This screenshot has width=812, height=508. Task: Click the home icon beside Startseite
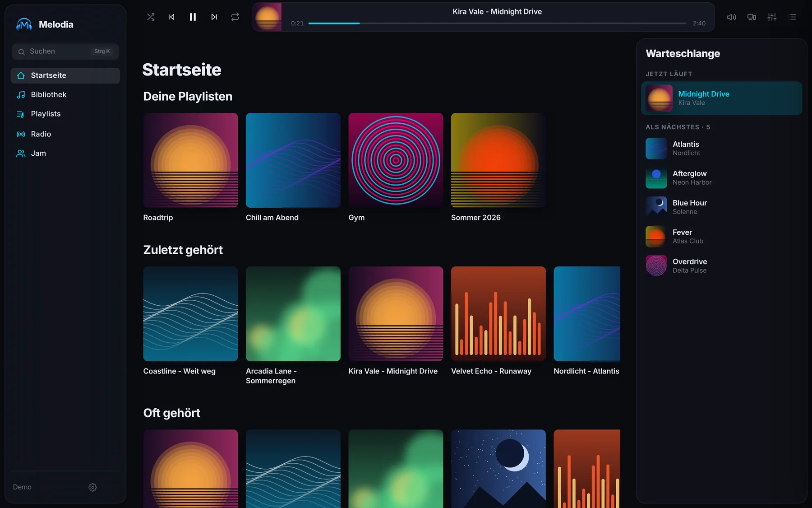click(x=21, y=75)
